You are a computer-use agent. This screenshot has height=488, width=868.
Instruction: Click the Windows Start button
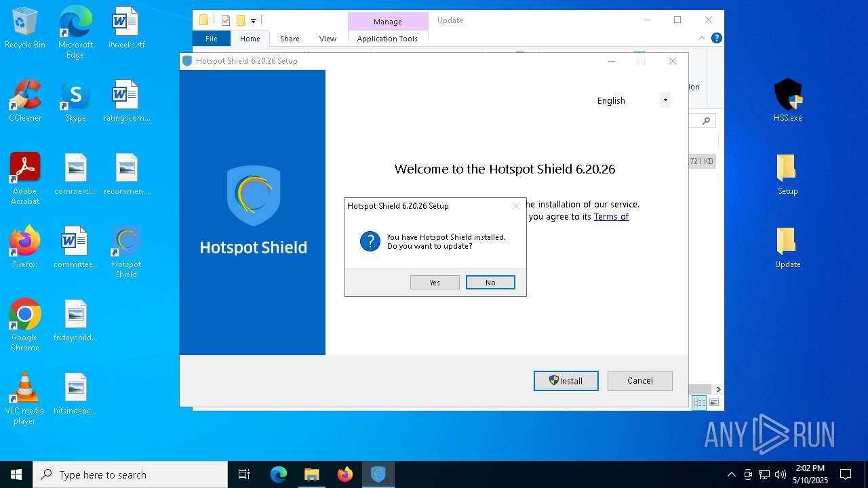(x=16, y=474)
